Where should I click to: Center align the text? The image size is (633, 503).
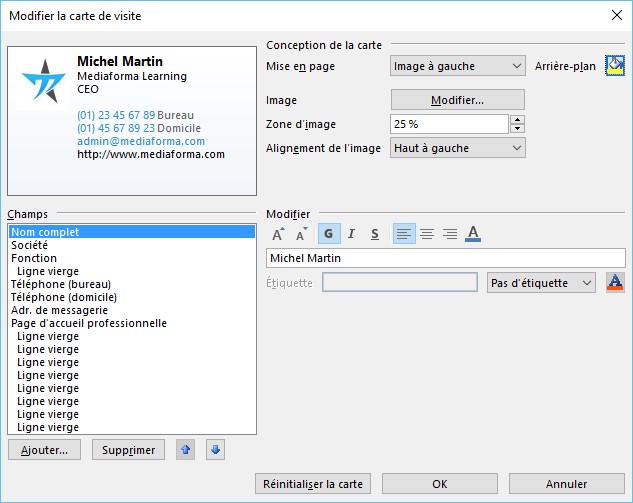coord(427,234)
